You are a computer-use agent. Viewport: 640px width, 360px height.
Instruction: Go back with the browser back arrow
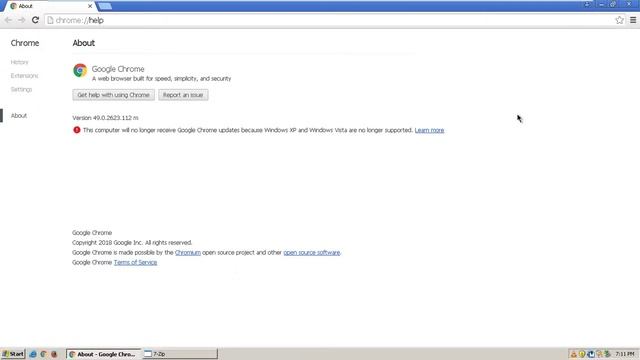8,20
